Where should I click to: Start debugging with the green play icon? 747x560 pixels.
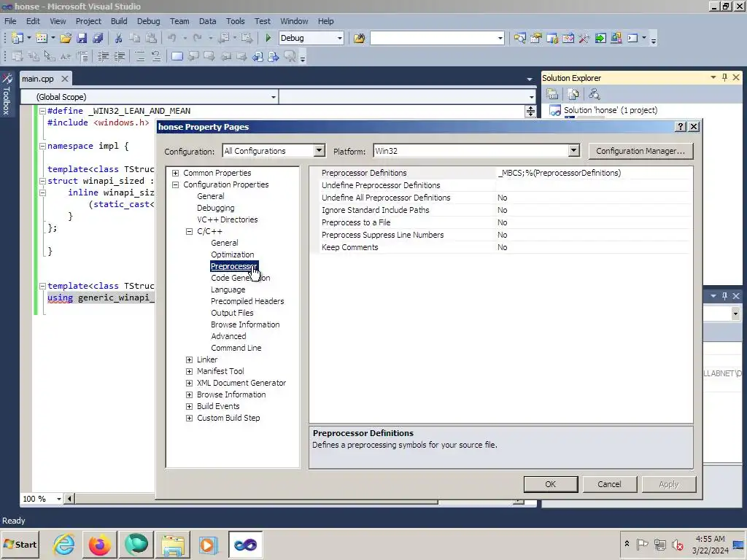(x=268, y=38)
